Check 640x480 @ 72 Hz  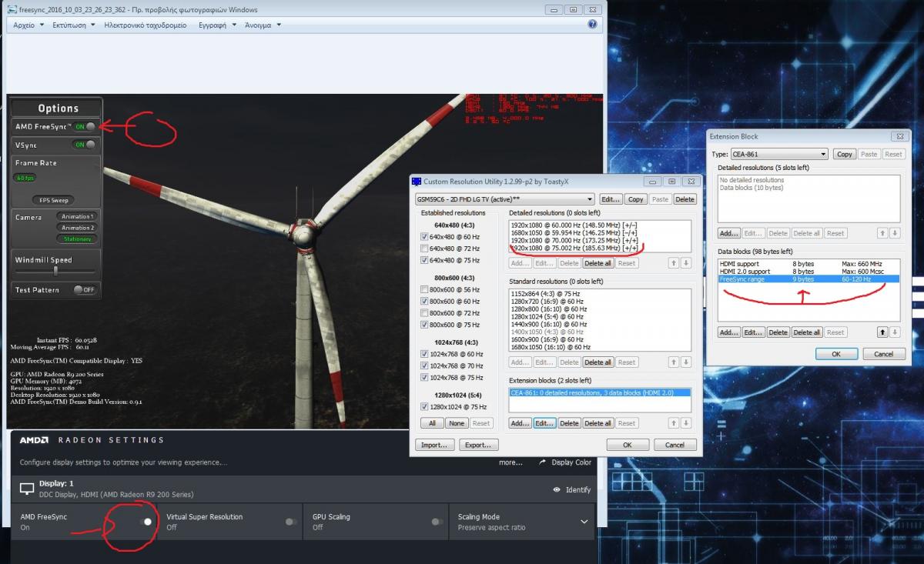coord(425,249)
